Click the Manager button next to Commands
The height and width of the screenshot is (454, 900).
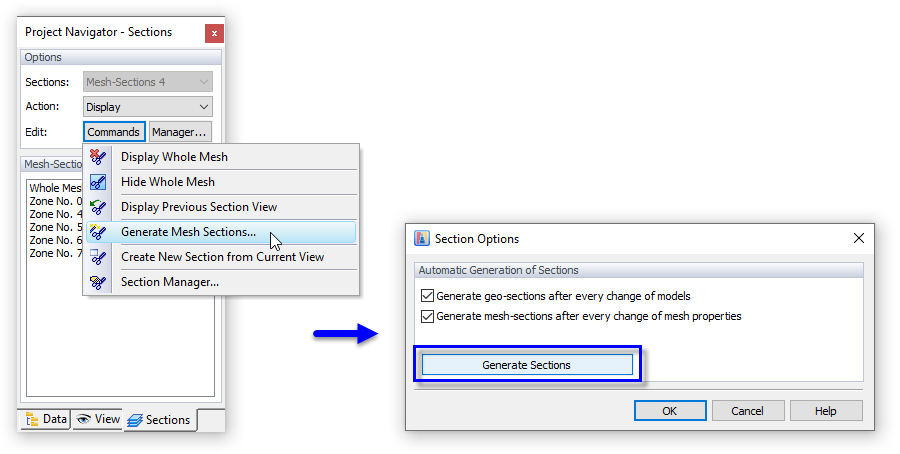180,132
